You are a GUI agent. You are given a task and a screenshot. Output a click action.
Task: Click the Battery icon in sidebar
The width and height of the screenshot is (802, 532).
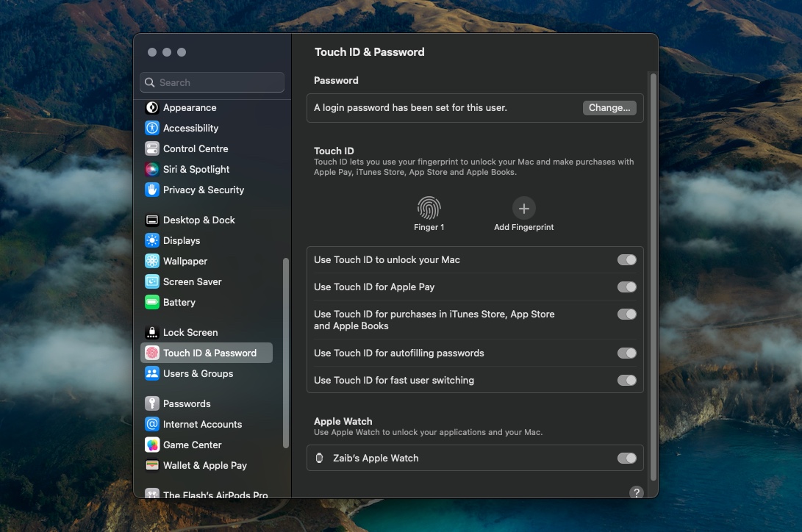tap(152, 302)
